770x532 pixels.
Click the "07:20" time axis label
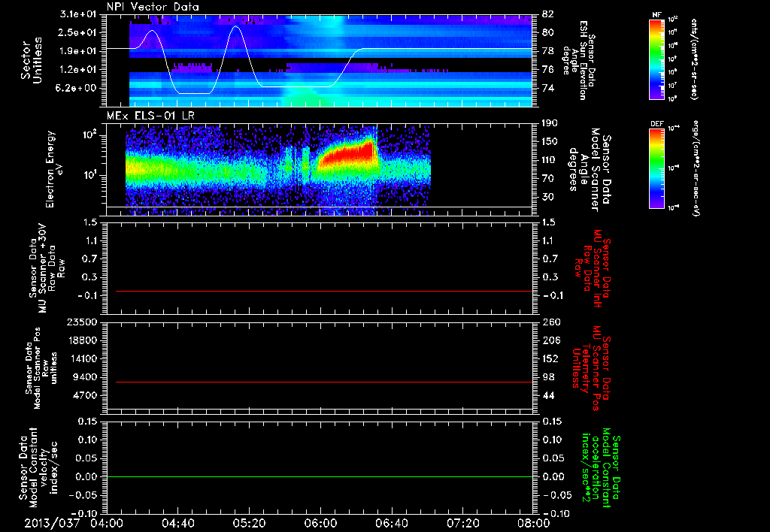click(x=462, y=523)
